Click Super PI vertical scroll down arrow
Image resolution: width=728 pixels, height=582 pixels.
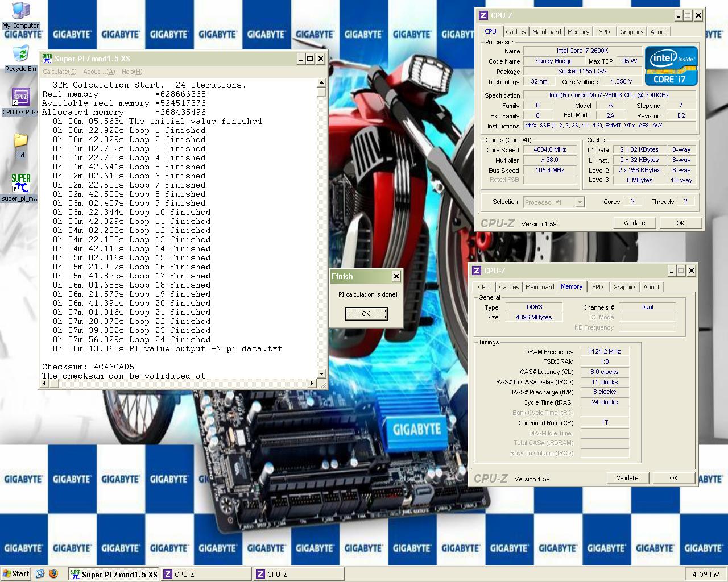tap(322, 373)
